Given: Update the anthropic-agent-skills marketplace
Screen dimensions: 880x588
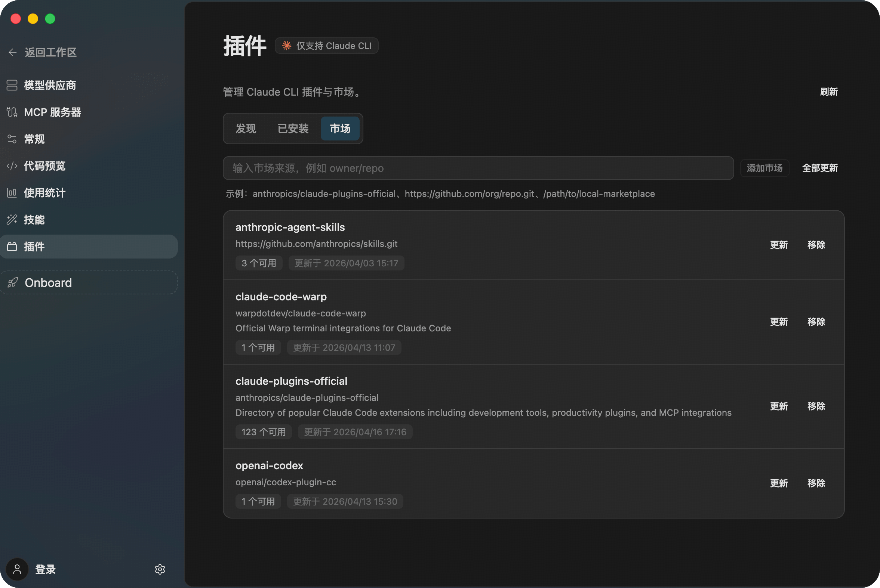Looking at the screenshot, I should pos(779,245).
